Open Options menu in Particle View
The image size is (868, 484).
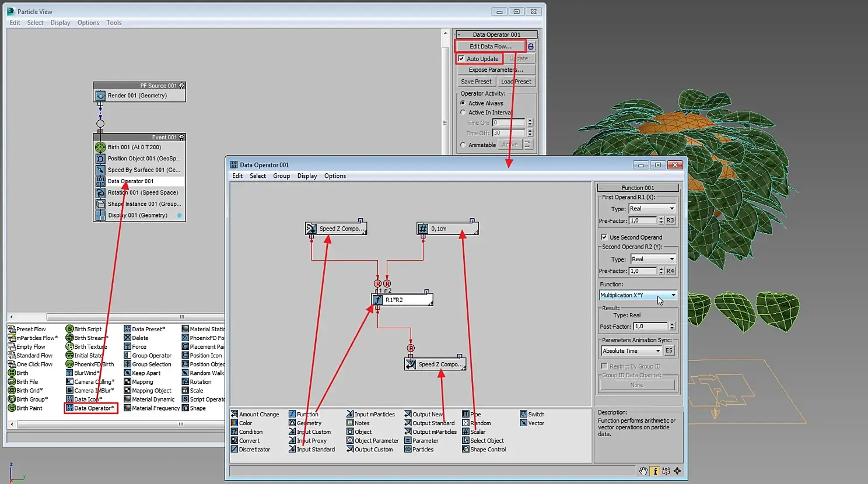coord(88,23)
